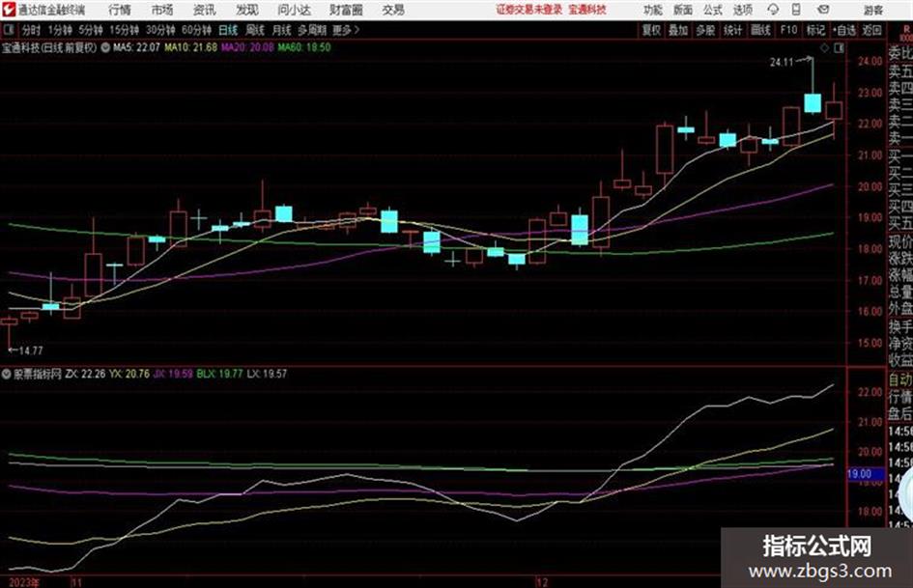
Task: Click the 通达信 red logo icon
Action: pyautogui.click(x=9, y=10)
